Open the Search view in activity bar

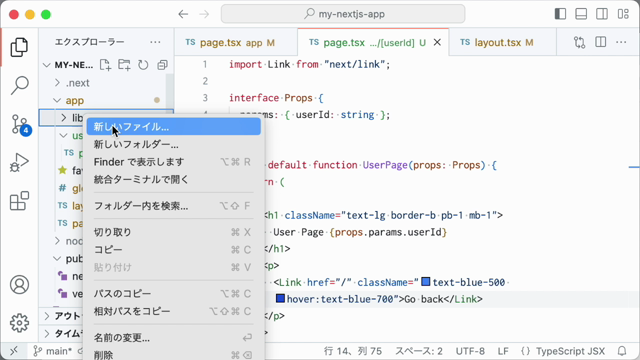tap(19, 85)
